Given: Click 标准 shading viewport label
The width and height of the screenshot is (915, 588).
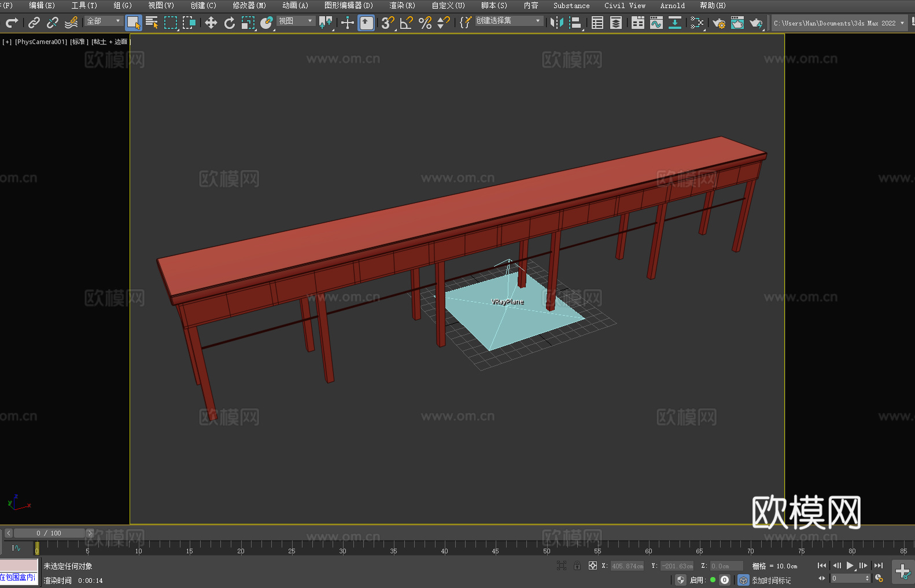Looking at the screenshot, I should (x=79, y=42).
